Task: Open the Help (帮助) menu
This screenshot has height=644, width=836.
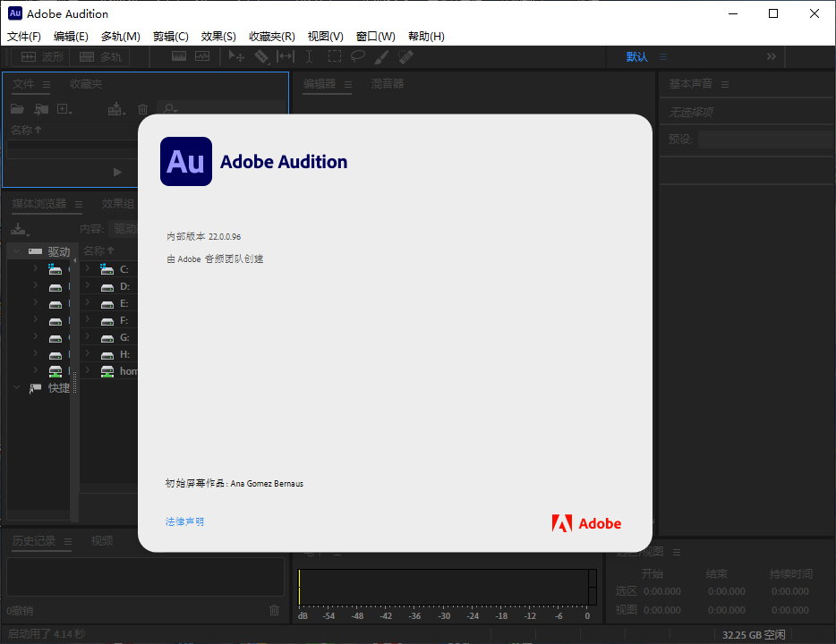Action: [x=426, y=36]
